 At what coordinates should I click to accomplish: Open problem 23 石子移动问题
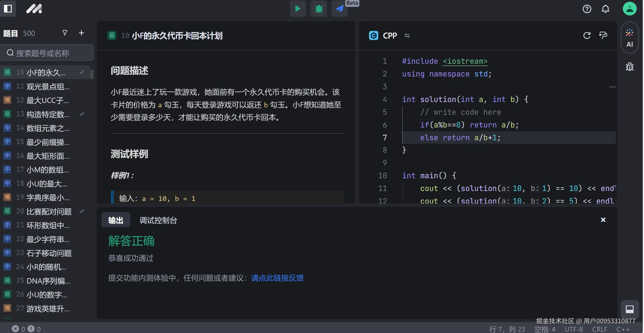45,253
